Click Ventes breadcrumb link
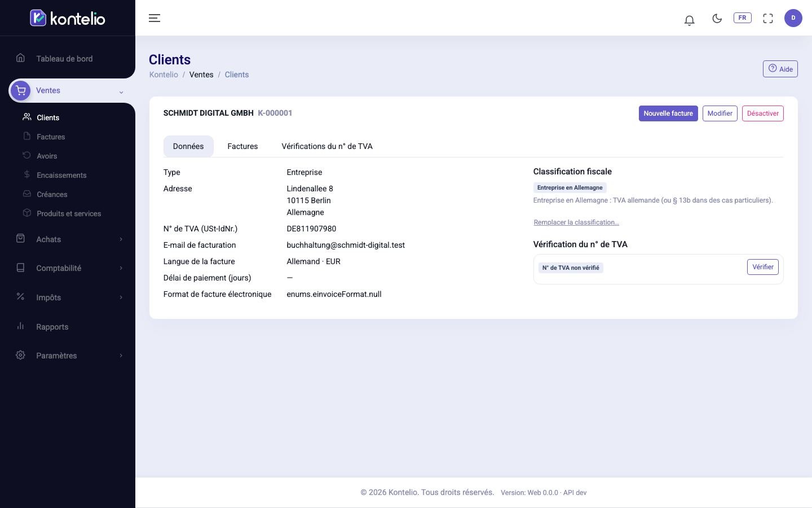Screen dimensions: 812x508 coord(201,75)
